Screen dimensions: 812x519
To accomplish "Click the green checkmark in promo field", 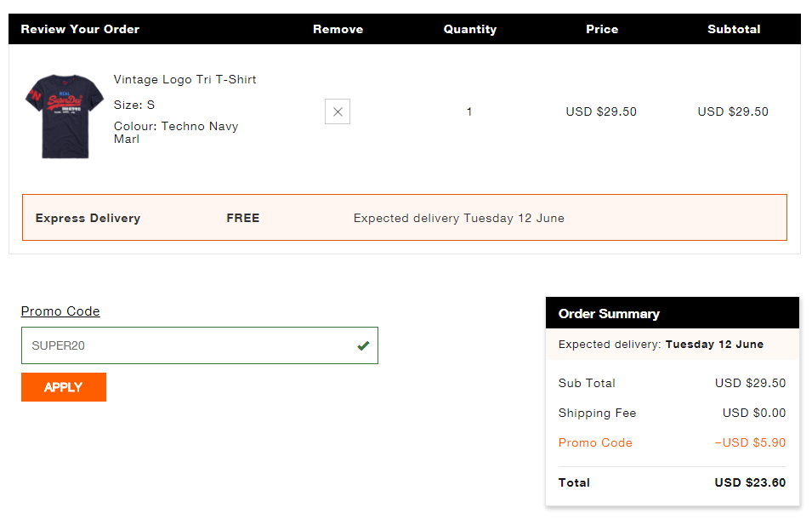I will [x=364, y=345].
